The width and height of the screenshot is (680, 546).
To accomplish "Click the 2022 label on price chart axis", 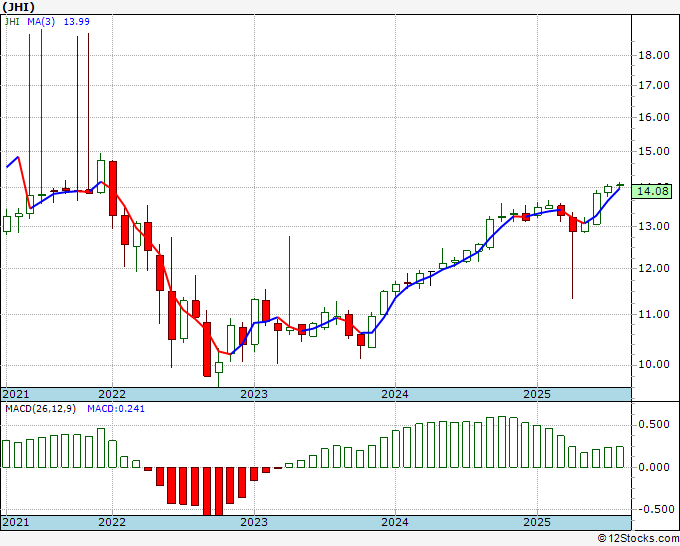I will tap(112, 394).
